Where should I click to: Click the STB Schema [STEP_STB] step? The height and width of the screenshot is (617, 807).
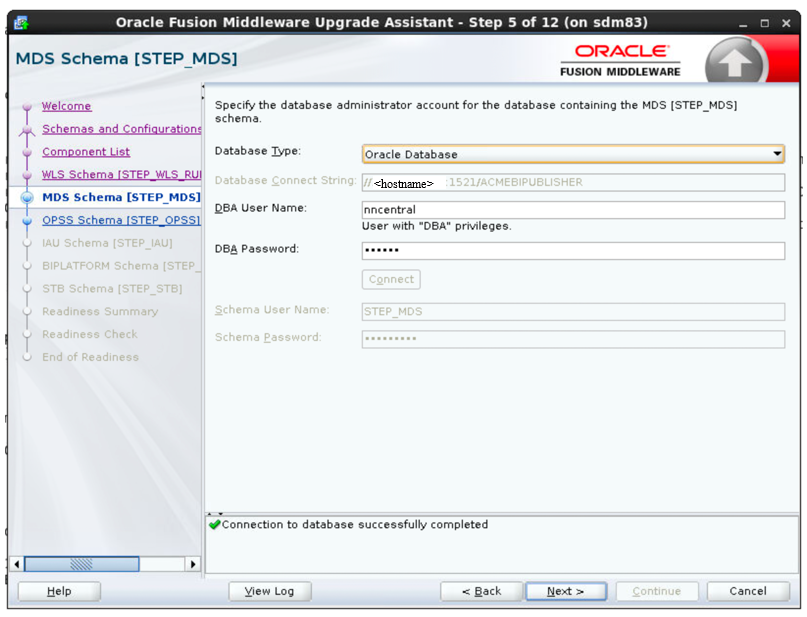click(x=112, y=289)
